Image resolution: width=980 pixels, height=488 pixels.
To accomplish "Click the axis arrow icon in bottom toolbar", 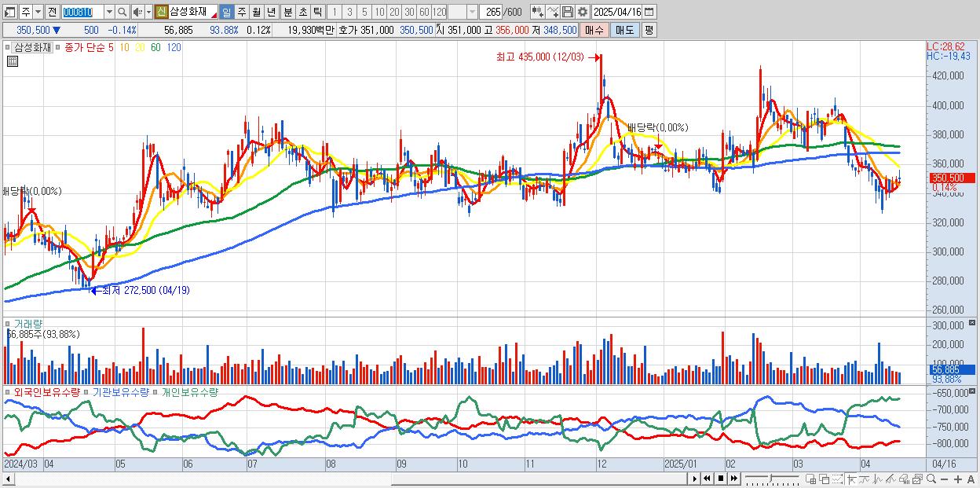I will pyautogui.click(x=851, y=479).
